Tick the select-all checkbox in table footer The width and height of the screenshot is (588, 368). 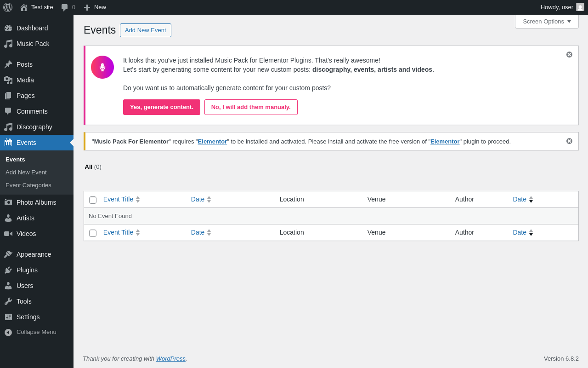pos(93,233)
